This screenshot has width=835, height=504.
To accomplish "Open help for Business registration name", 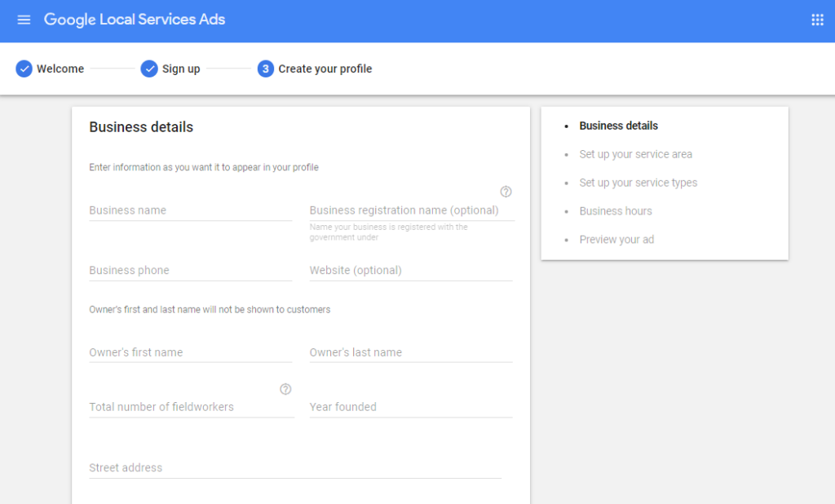I will coord(506,192).
